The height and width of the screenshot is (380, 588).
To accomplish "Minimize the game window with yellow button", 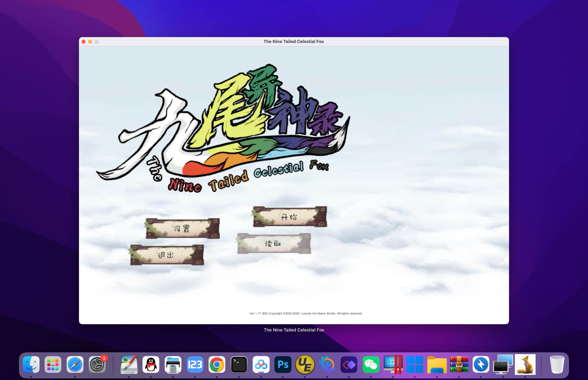I will (90, 42).
